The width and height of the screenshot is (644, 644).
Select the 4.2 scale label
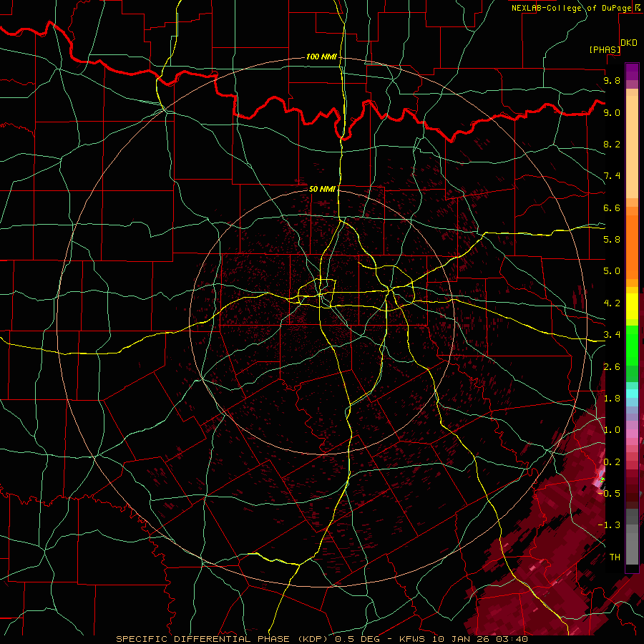(612, 303)
